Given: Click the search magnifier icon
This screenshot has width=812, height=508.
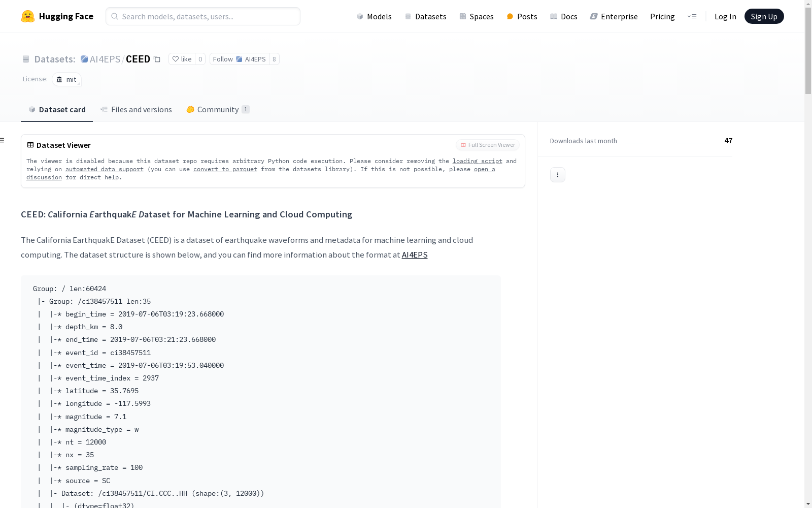Looking at the screenshot, I should pos(115,16).
